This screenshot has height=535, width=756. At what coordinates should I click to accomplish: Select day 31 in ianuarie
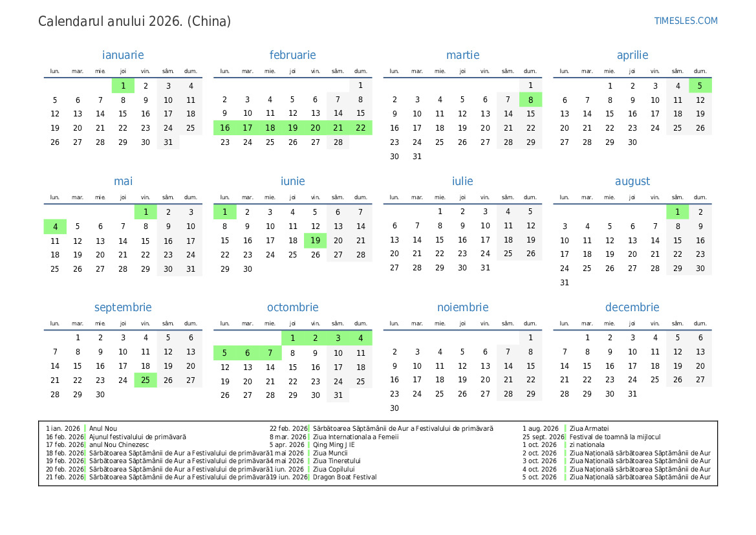click(167, 142)
